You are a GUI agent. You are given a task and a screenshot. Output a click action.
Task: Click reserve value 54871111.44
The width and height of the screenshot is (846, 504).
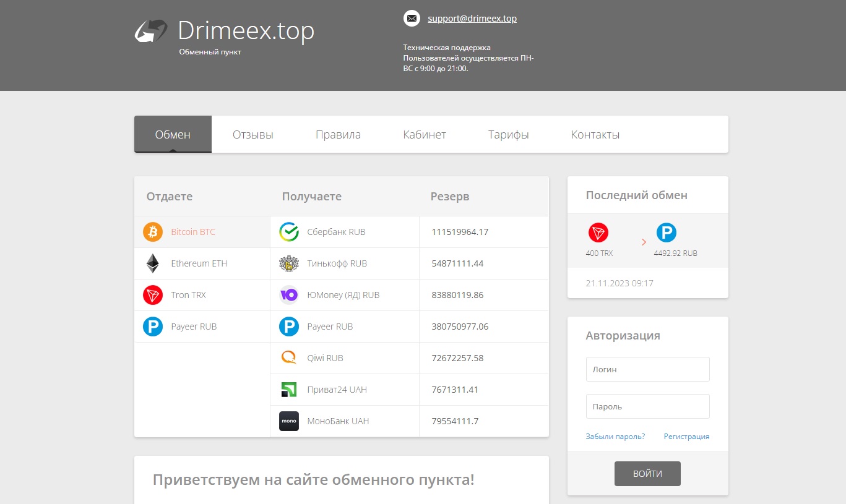(457, 263)
